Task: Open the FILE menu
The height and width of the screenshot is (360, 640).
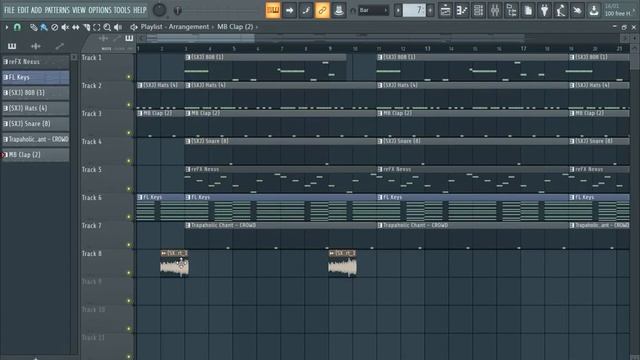Action: tap(9, 10)
